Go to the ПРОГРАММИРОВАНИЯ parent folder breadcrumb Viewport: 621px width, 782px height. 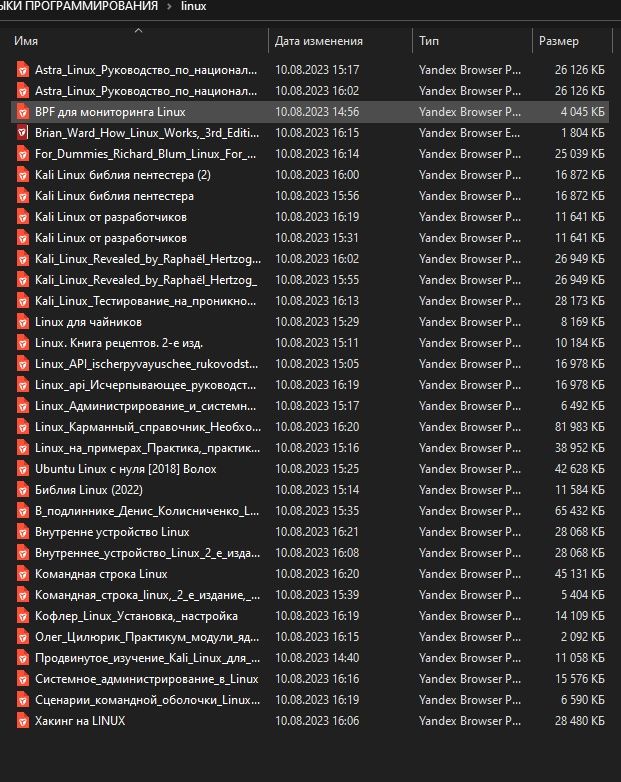pos(79,6)
